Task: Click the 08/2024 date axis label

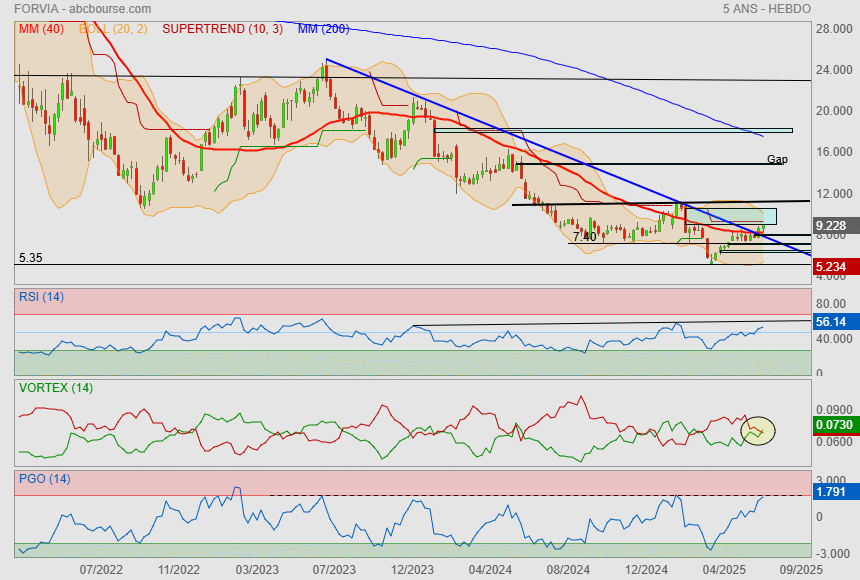Action: tap(568, 570)
